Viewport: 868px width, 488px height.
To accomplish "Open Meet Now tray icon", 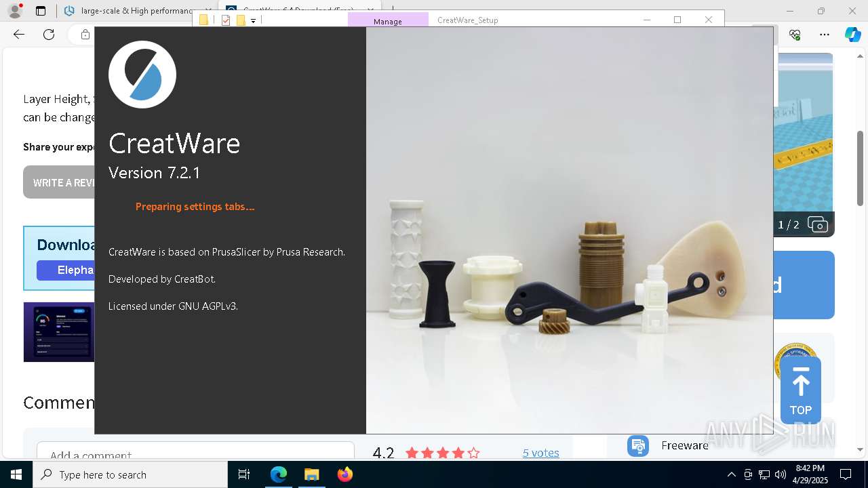I will click(x=748, y=474).
